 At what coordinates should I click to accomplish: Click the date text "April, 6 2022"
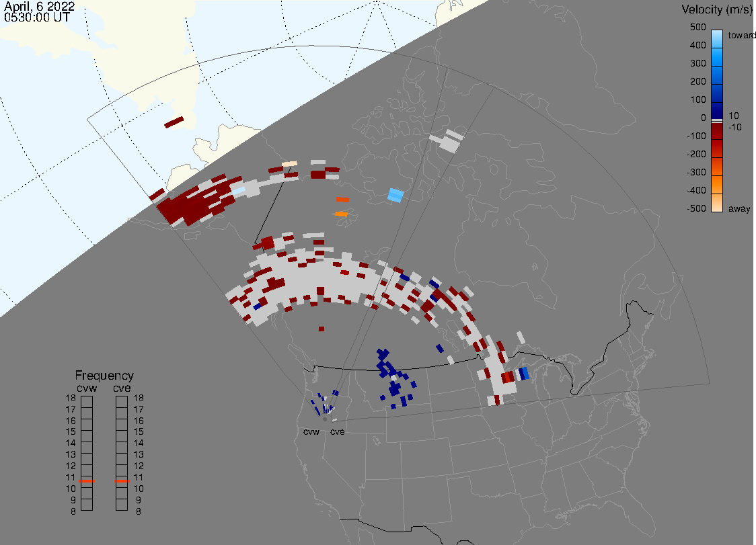coord(40,6)
